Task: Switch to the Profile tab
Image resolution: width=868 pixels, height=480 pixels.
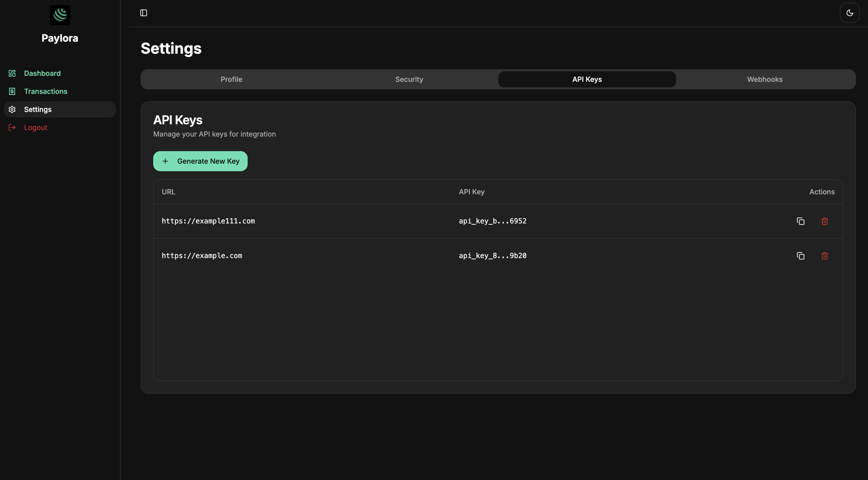Action: (x=232, y=79)
